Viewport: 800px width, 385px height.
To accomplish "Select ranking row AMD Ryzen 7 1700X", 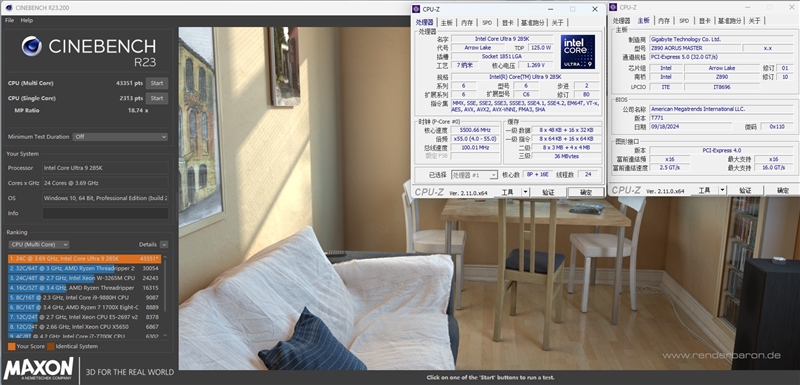I will tap(85, 307).
